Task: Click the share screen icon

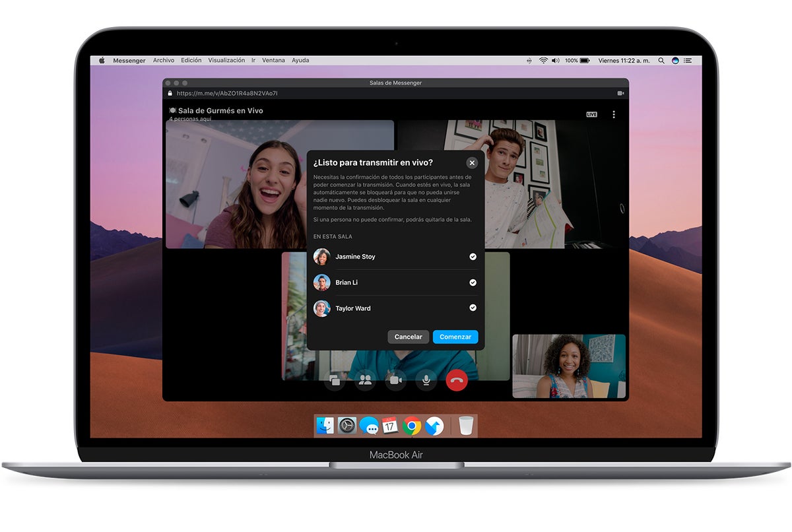Action: [335, 380]
